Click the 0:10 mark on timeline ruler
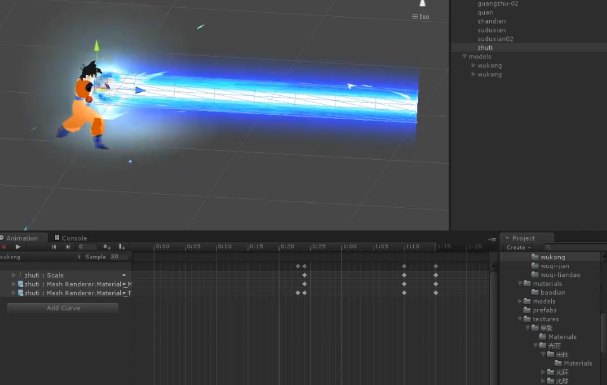The width and height of the screenshot is (607, 385). pos(224,246)
